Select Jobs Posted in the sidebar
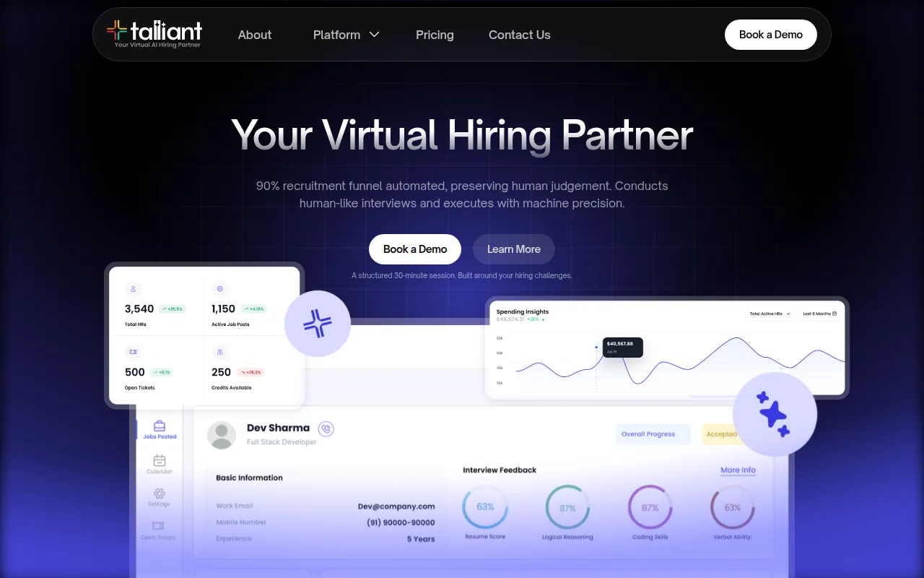This screenshot has height=578, width=924. point(160,430)
